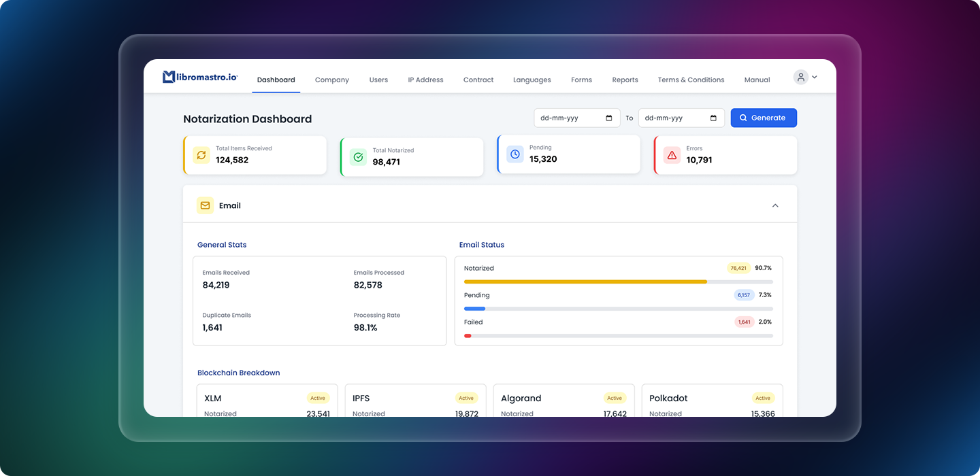
Task: Open Terms & Conditions page
Action: click(691, 80)
